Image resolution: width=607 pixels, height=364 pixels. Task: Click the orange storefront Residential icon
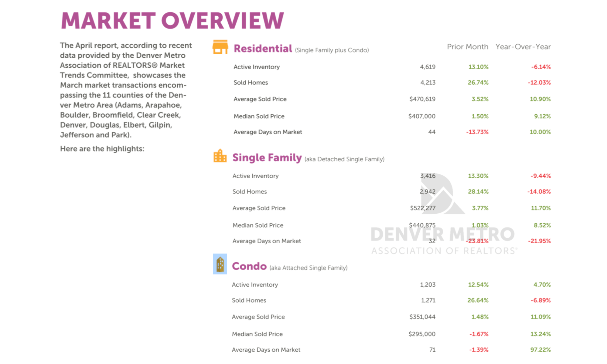click(x=220, y=47)
